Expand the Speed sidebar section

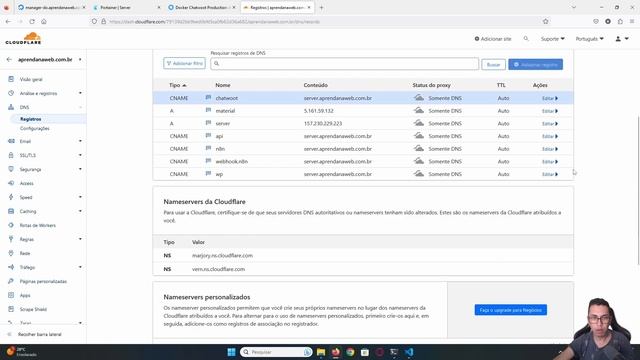point(80,197)
